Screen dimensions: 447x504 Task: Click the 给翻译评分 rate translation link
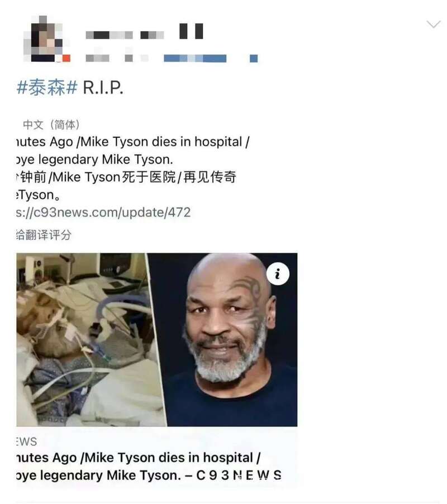coord(44,235)
